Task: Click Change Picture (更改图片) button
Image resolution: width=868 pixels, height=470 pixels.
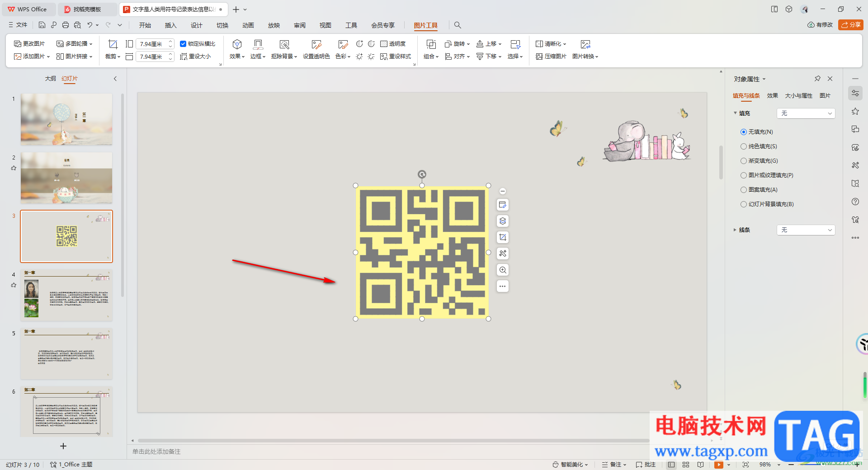Action: click(29, 44)
